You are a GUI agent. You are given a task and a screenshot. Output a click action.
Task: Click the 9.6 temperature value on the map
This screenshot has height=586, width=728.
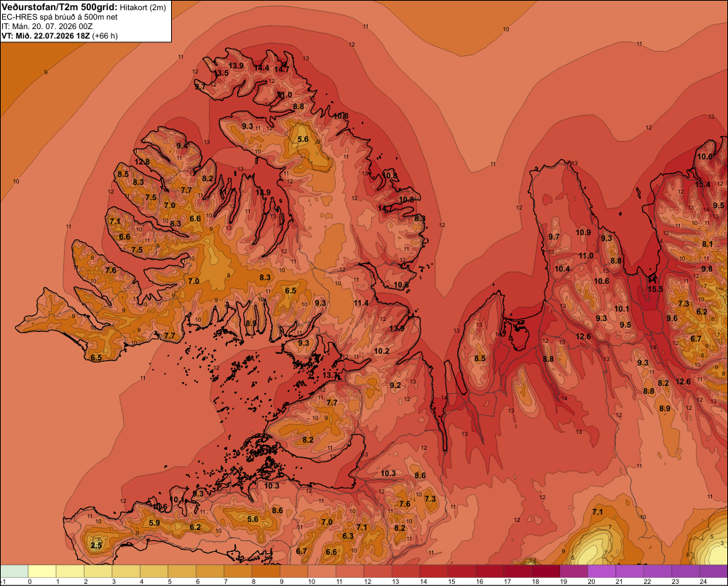pos(672,318)
